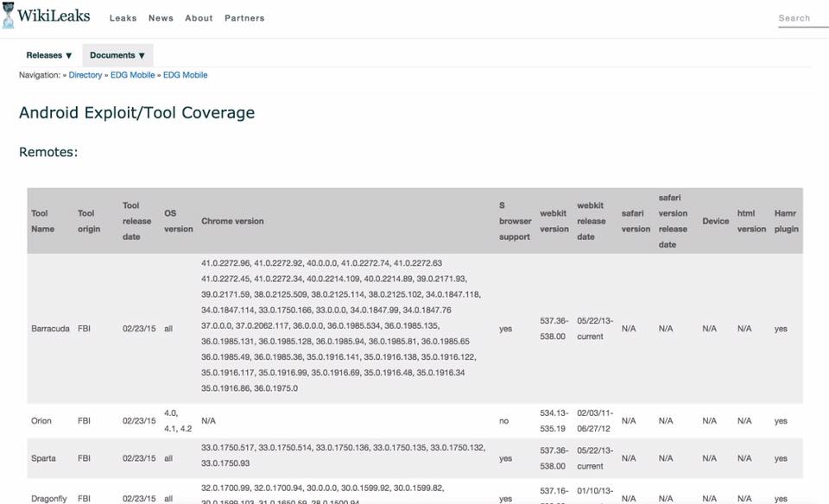Screen dimensions: 829x504
Task: Click 'no' browser support in Orion row
Action: click(503, 421)
